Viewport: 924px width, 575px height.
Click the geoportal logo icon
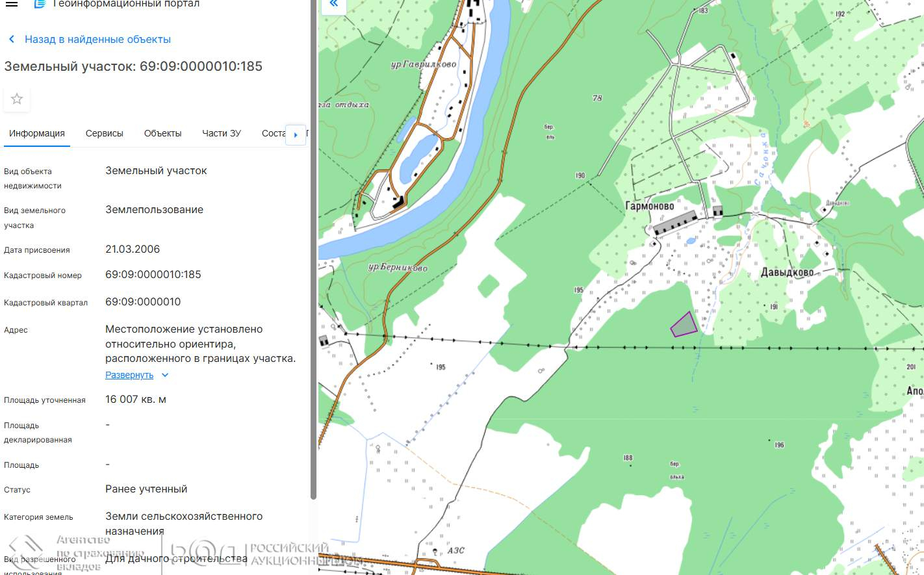[40, 4]
